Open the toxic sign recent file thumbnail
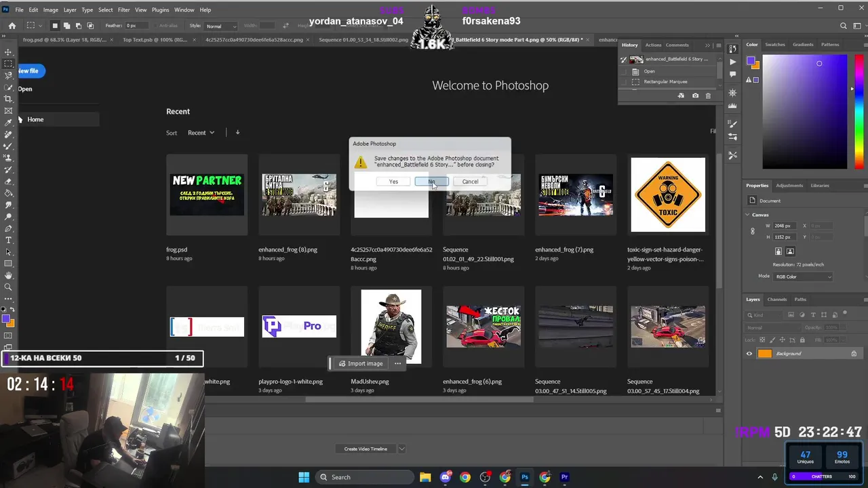 pyautogui.click(x=668, y=195)
